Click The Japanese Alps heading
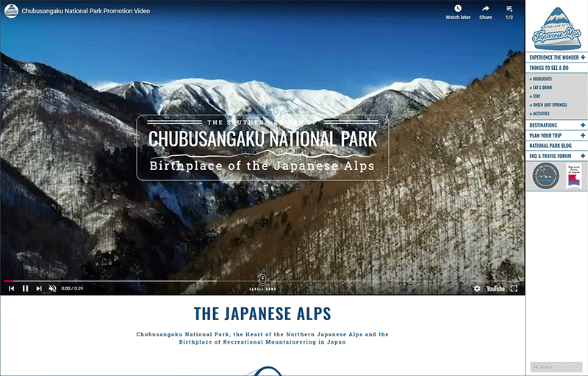The width and height of the screenshot is (588, 376). pos(262,313)
